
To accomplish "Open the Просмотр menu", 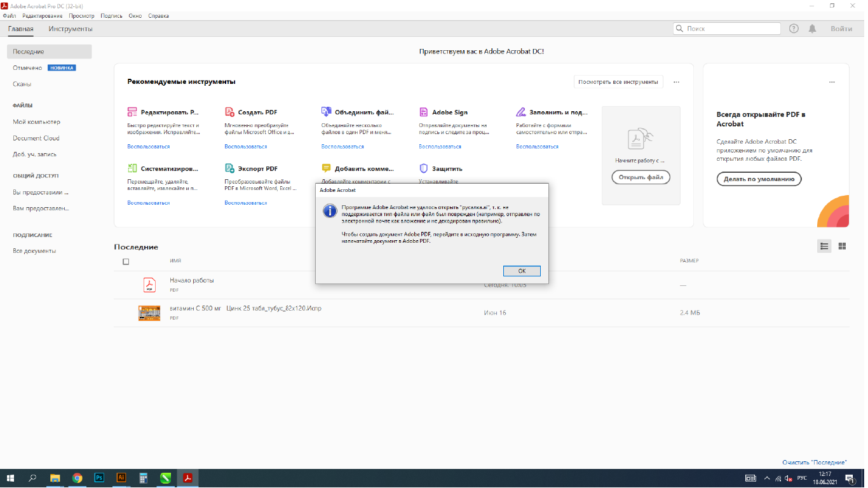I will (82, 15).
